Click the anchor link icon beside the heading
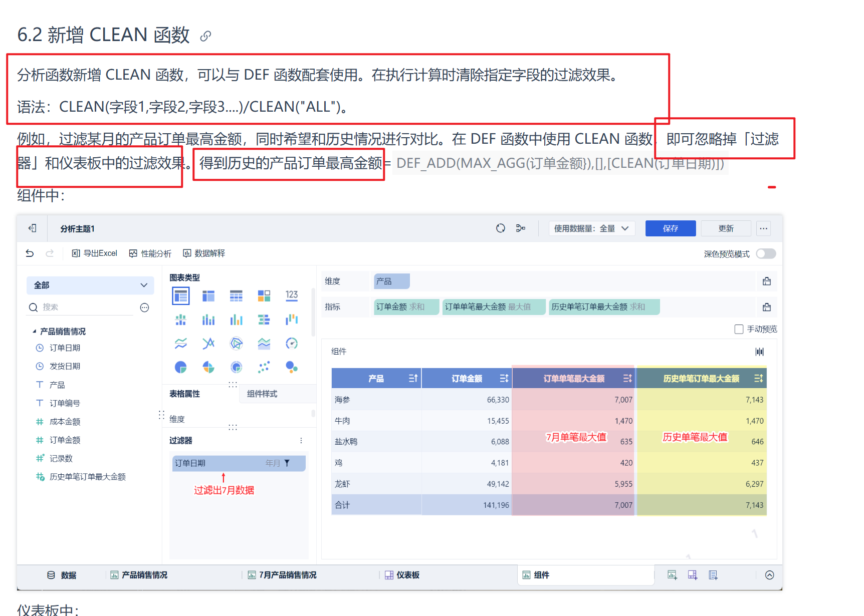 pos(205,36)
